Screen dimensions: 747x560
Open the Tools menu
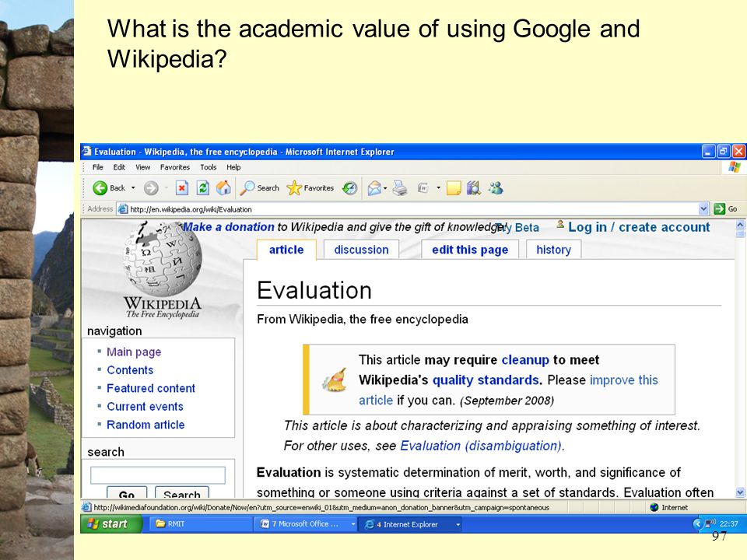pyautogui.click(x=209, y=167)
